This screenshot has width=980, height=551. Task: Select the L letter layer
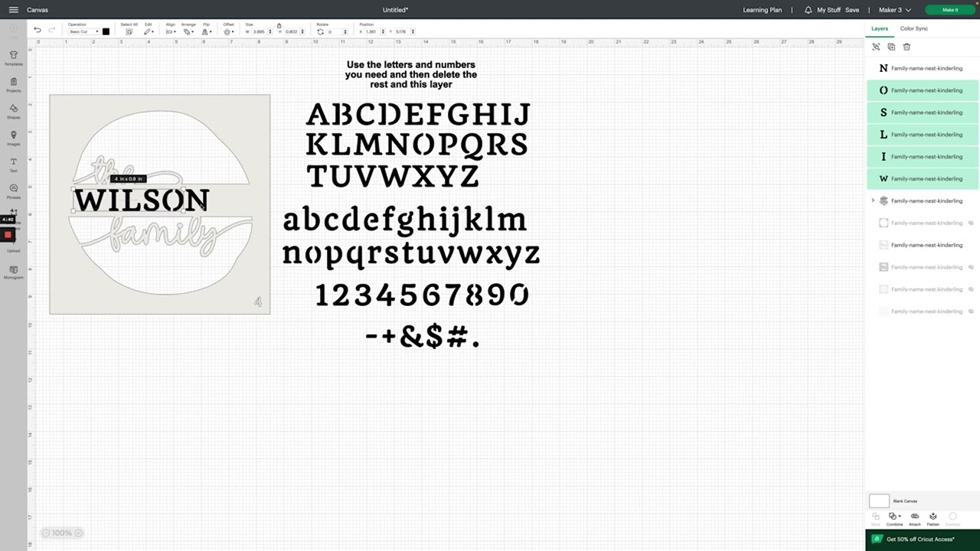pyautogui.click(x=923, y=135)
